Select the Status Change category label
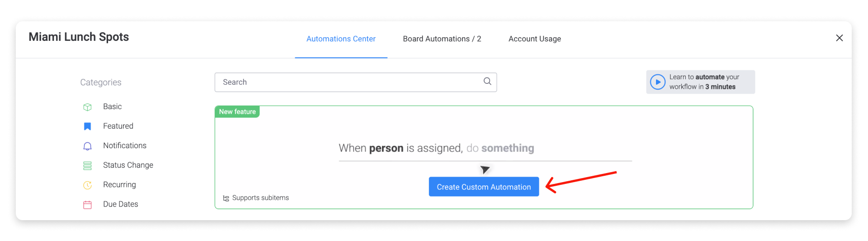The width and height of the screenshot is (868, 241). tap(128, 165)
